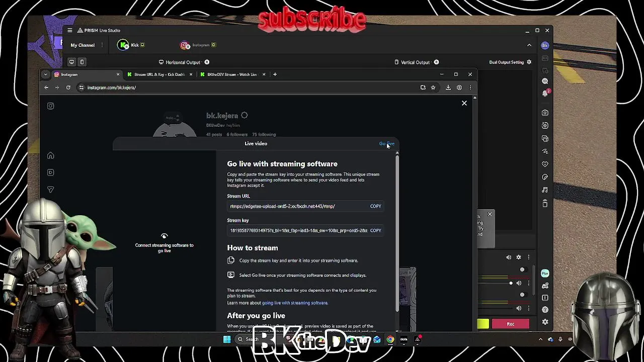Image resolution: width=644 pixels, height=362 pixels.
Task: Open the Chrome three-dot menu
Action: [470, 87]
